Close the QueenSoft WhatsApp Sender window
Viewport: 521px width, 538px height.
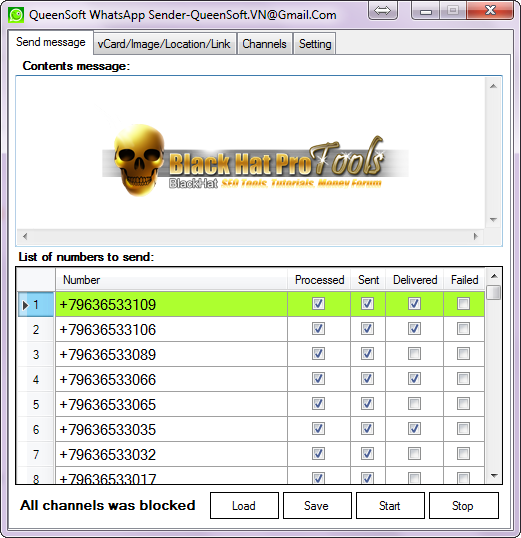tap(490, 10)
